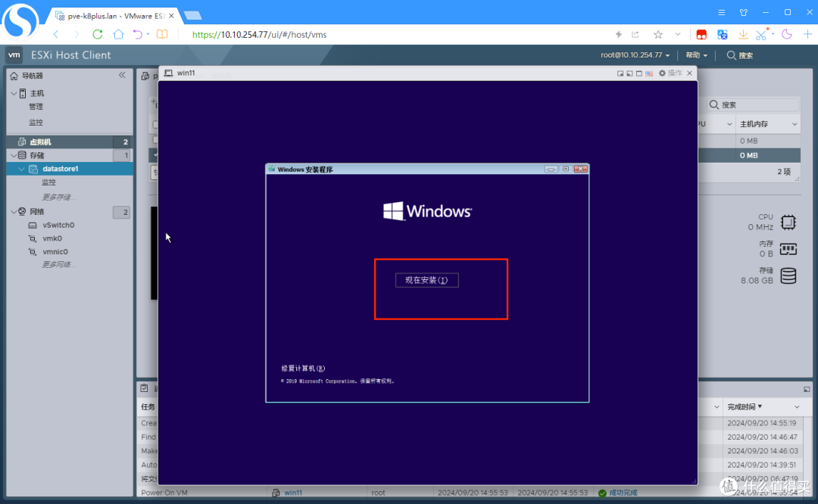
Task: Open the red browser extension icon
Action: pyautogui.click(x=701, y=34)
